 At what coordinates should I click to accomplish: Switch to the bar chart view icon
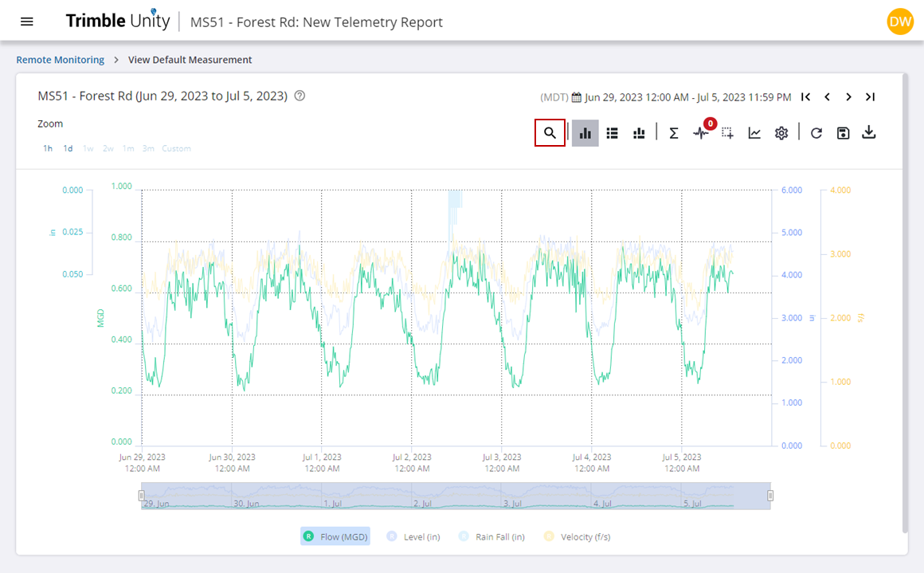pyautogui.click(x=585, y=133)
